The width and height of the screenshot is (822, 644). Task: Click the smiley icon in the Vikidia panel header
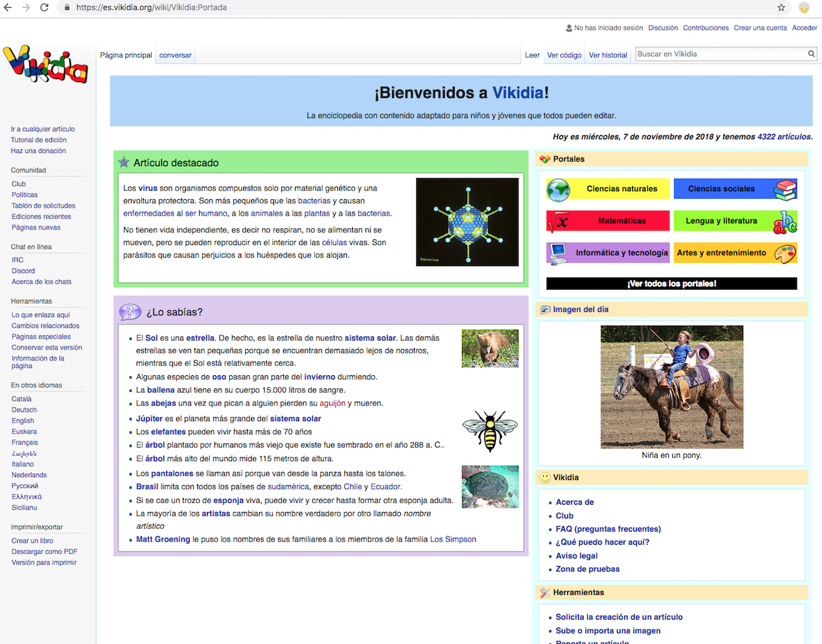coord(546,478)
